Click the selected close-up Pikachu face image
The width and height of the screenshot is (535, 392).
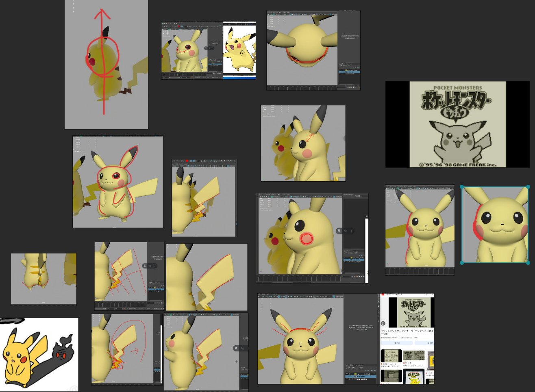[495, 225]
